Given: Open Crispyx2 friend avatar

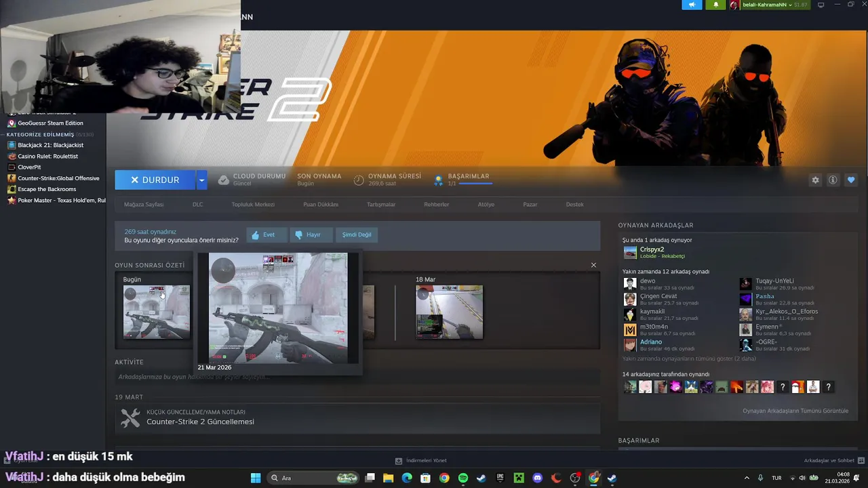Looking at the screenshot, I should point(630,253).
